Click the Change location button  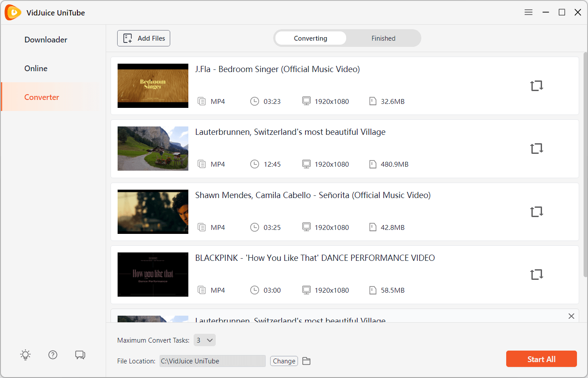coord(284,361)
